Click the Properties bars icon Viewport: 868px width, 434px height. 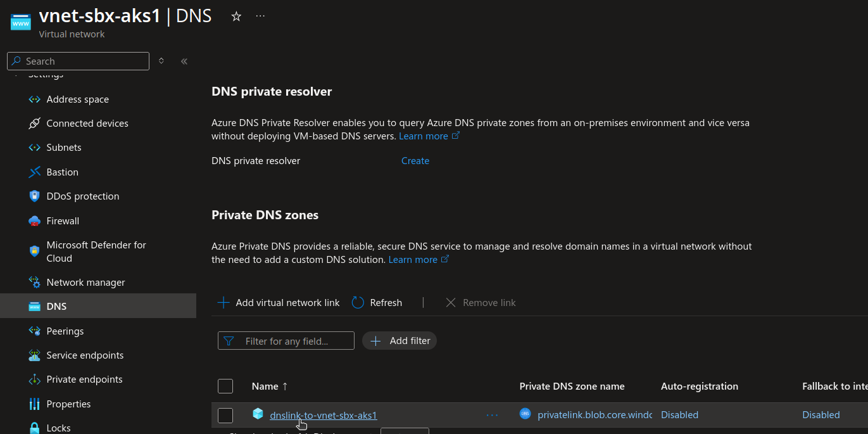(35, 404)
